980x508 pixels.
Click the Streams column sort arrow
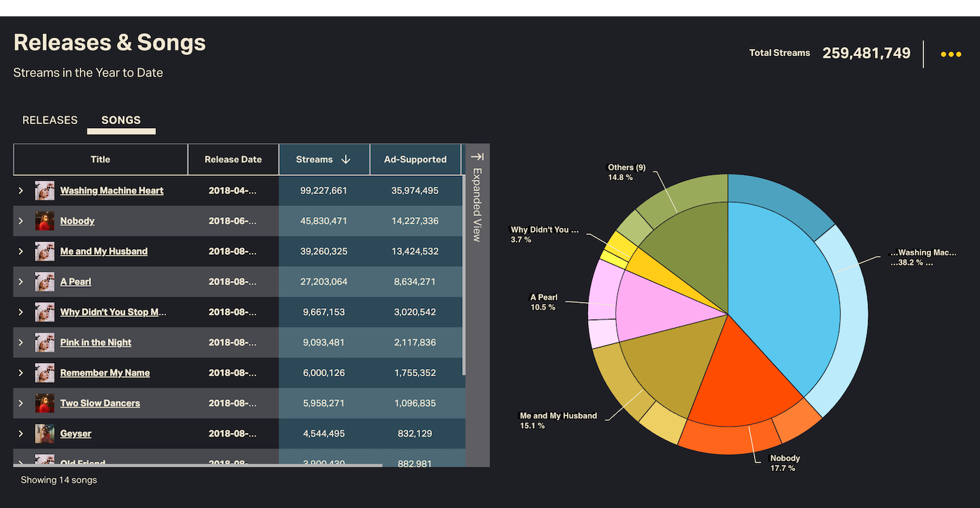click(x=345, y=160)
